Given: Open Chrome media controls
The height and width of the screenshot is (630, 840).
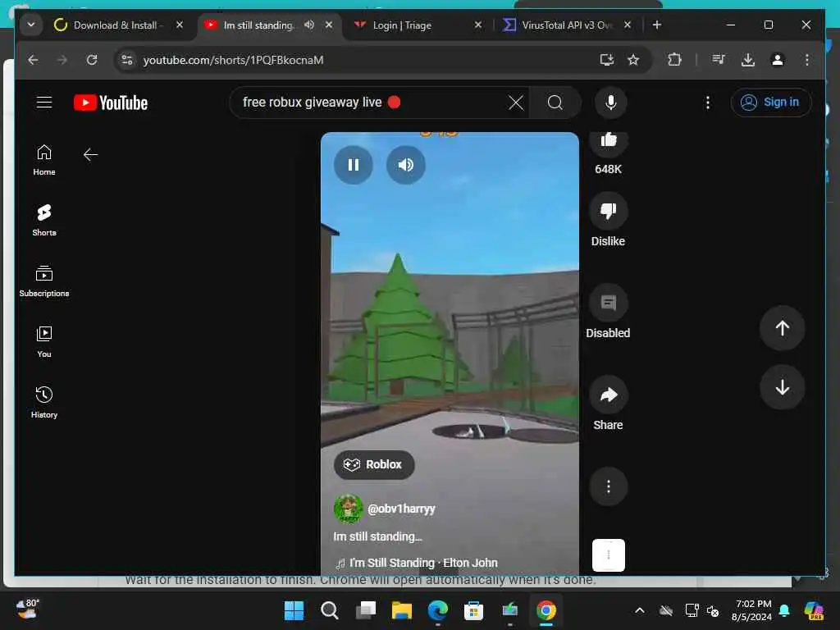Looking at the screenshot, I should pyautogui.click(x=719, y=60).
